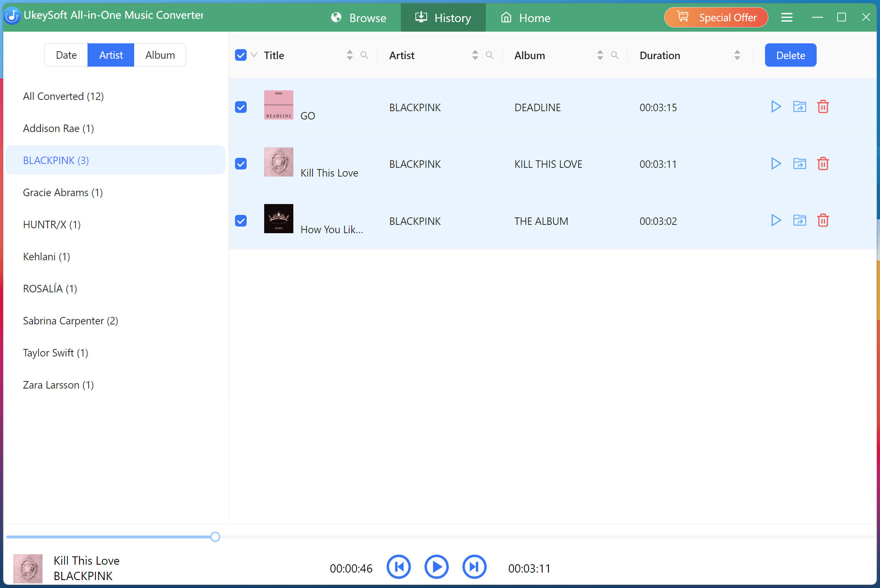Image resolution: width=880 pixels, height=588 pixels.
Task: Expand the selection dropdown chevron
Action: [254, 55]
